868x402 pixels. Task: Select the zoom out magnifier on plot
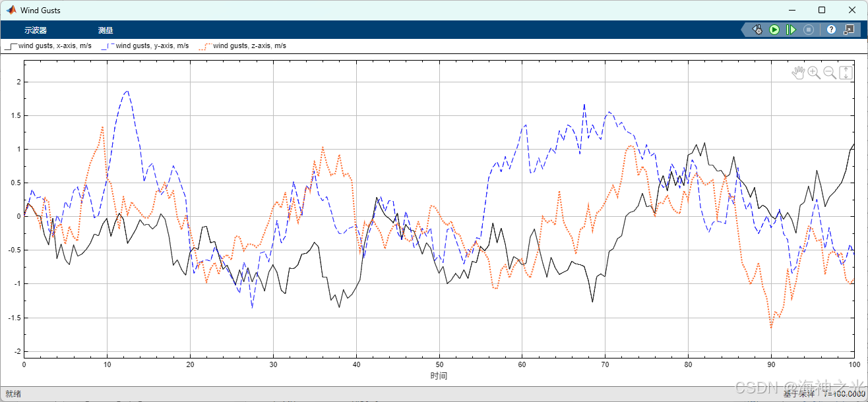tap(830, 73)
